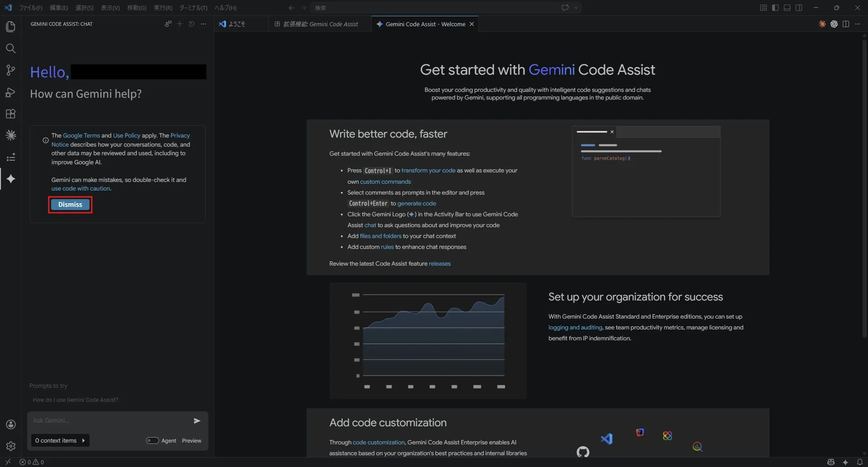This screenshot has width=868, height=467.
Task: Open the 選択(S) menu
Action: tap(84, 8)
